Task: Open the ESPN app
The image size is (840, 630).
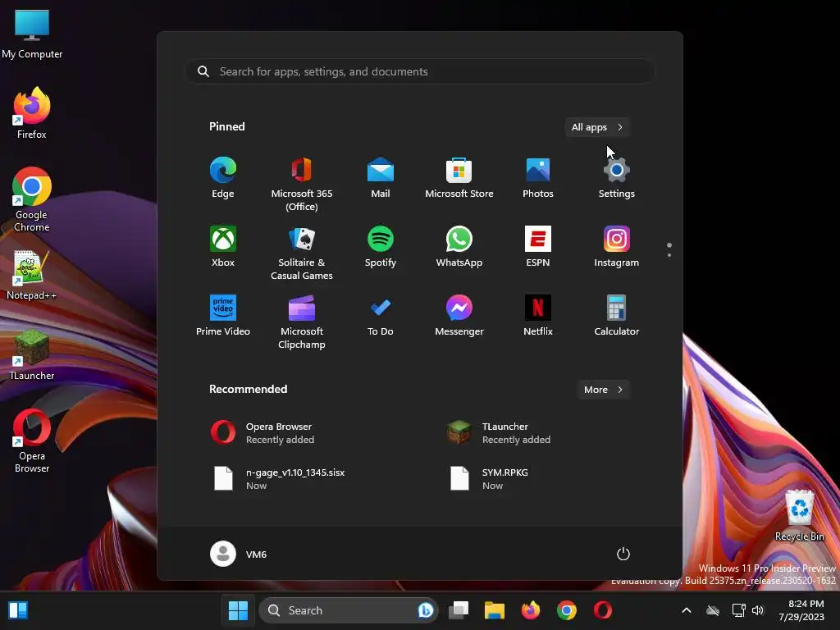Action: coord(538,247)
